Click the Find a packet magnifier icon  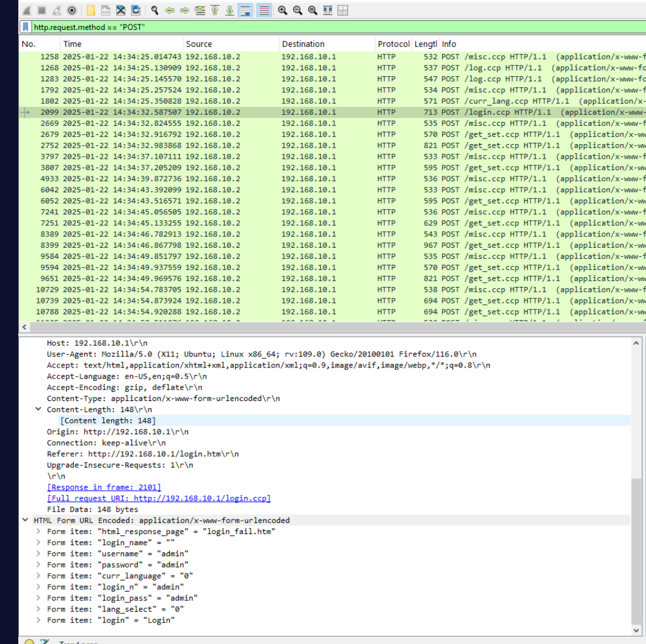pos(155,10)
